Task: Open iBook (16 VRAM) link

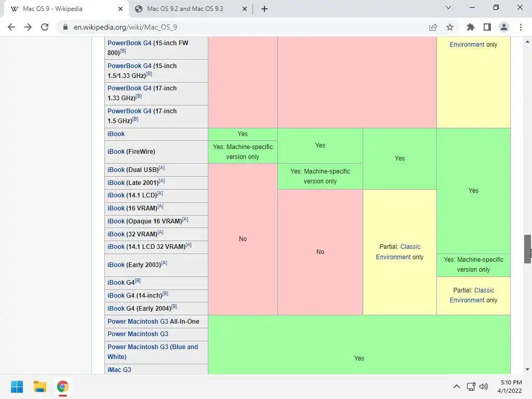Action: [x=116, y=208]
